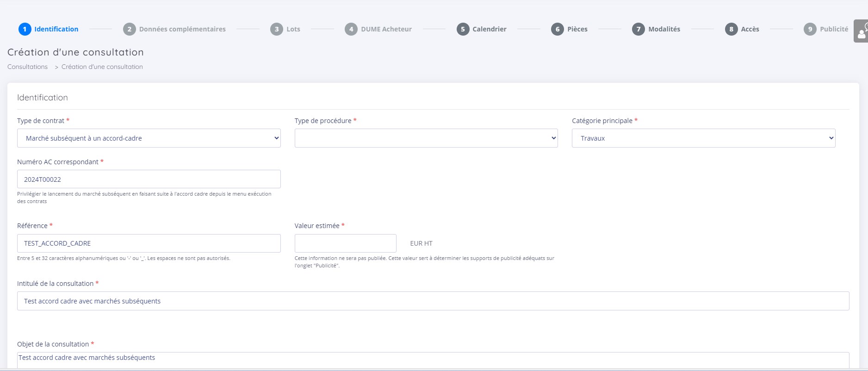Click the step 3 Lots number circle
Image resolution: width=868 pixels, height=371 pixels.
point(276,29)
